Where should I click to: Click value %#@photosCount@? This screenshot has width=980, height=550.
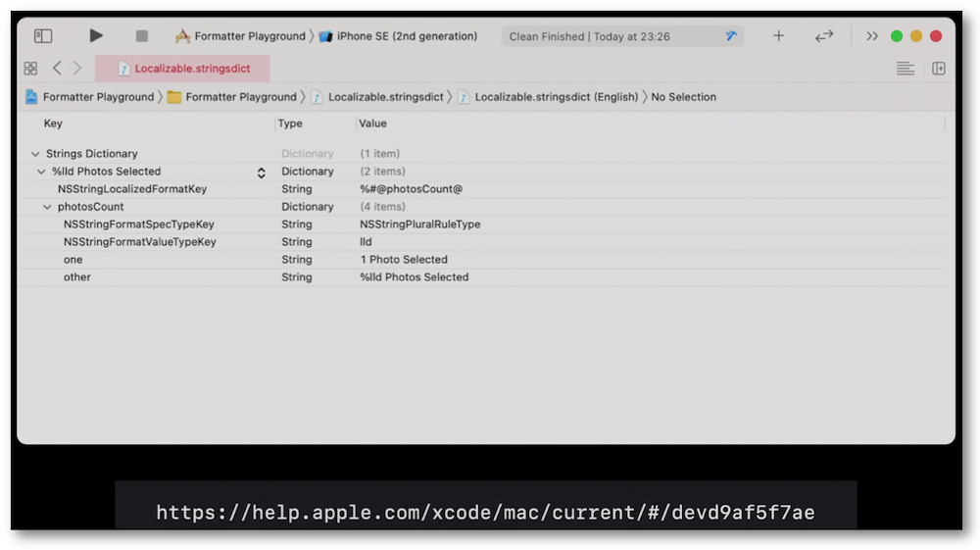point(411,189)
